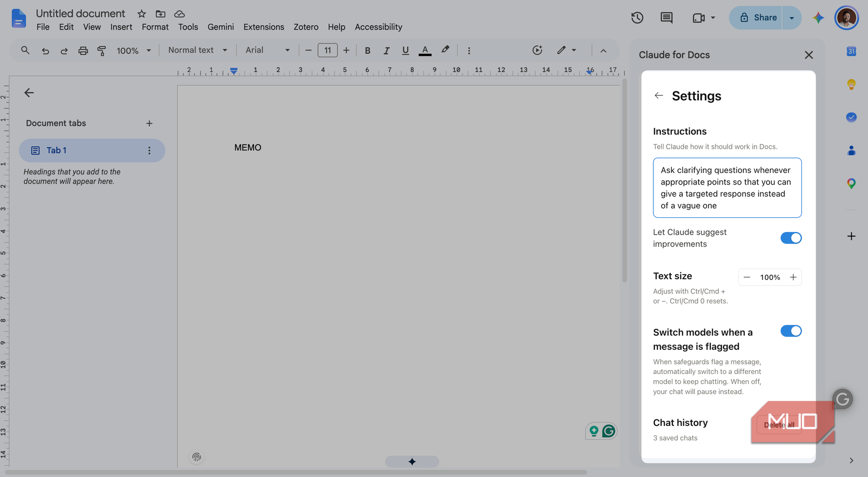Close the Claude for Docs panel
The width and height of the screenshot is (868, 477).
pos(809,55)
